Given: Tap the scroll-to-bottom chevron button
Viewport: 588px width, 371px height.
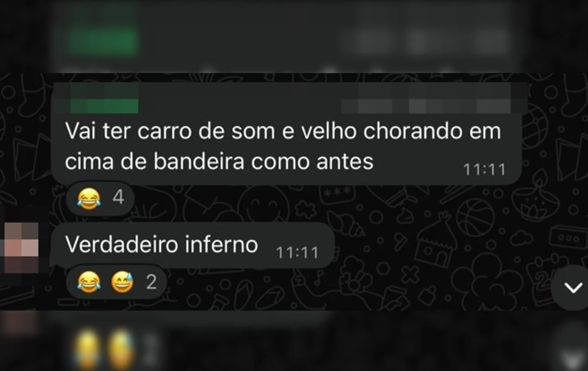Looking at the screenshot, I should (572, 287).
